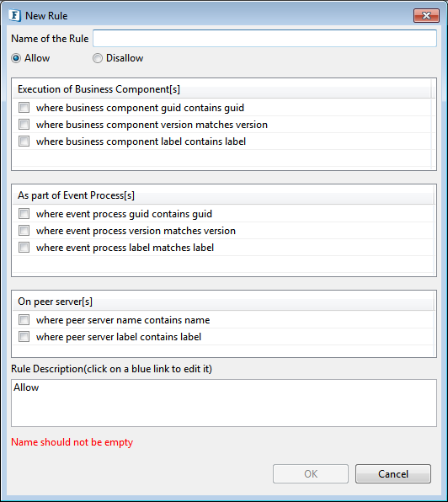The width and height of the screenshot is (448, 502).
Task: Tick event process label matches label
Action: (x=24, y=248)
